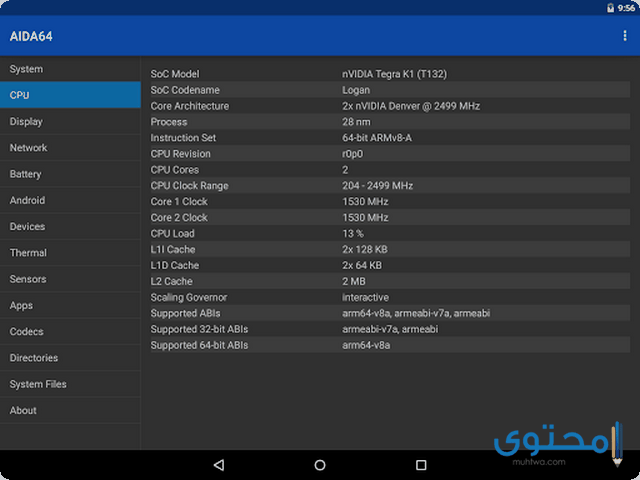Image resolution: width=640 pixels, height=480 pixels.
Task: Show the Thermal section
Action: (x=70, y=253)
